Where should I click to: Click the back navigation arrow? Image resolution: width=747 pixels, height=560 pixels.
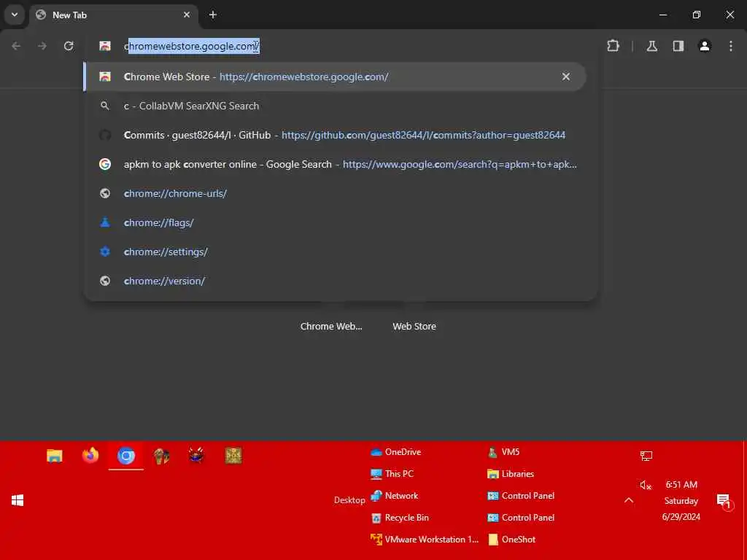coord(16,46)
